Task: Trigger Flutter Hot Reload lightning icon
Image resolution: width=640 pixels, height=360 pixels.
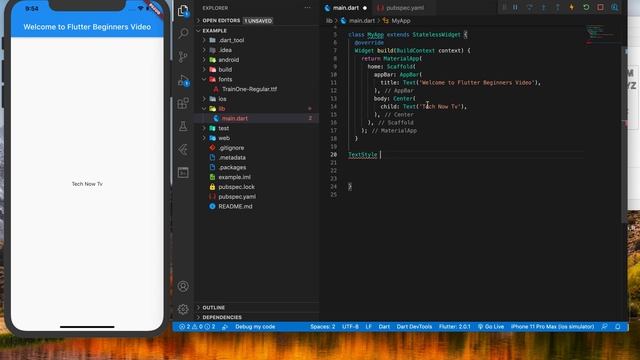Action: [x=572, y=7]
